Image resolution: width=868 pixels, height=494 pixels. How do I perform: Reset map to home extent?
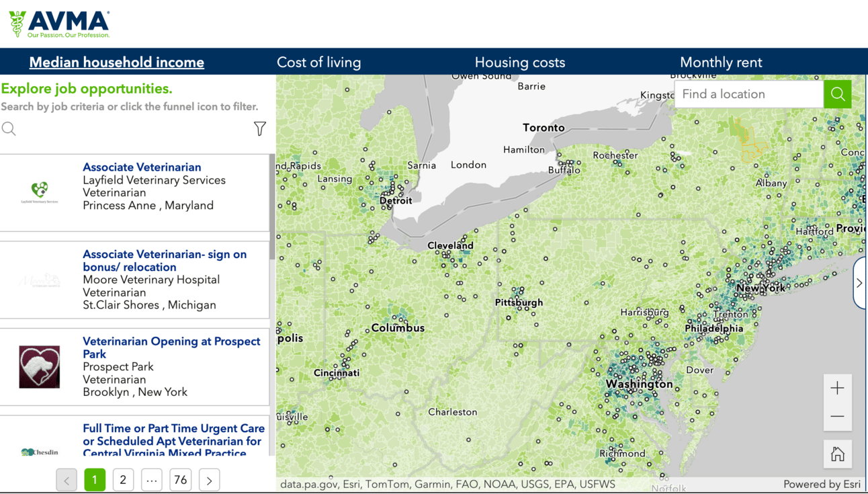pyautogui.click(x=837, y=454)
